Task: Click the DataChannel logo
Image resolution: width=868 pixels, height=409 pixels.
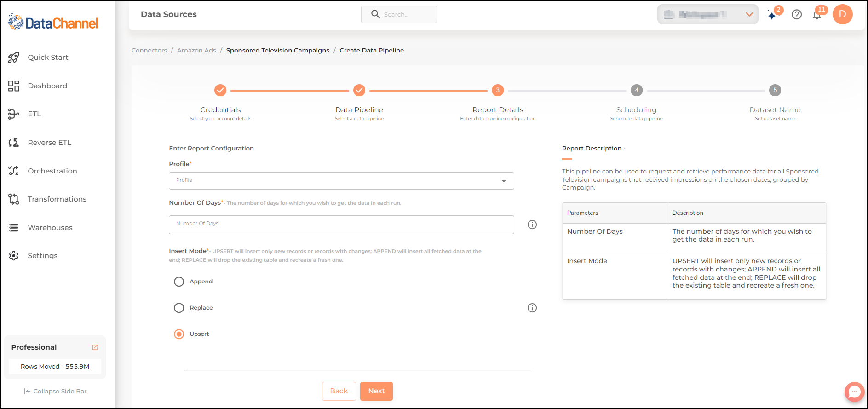Action: click(53, 22)
